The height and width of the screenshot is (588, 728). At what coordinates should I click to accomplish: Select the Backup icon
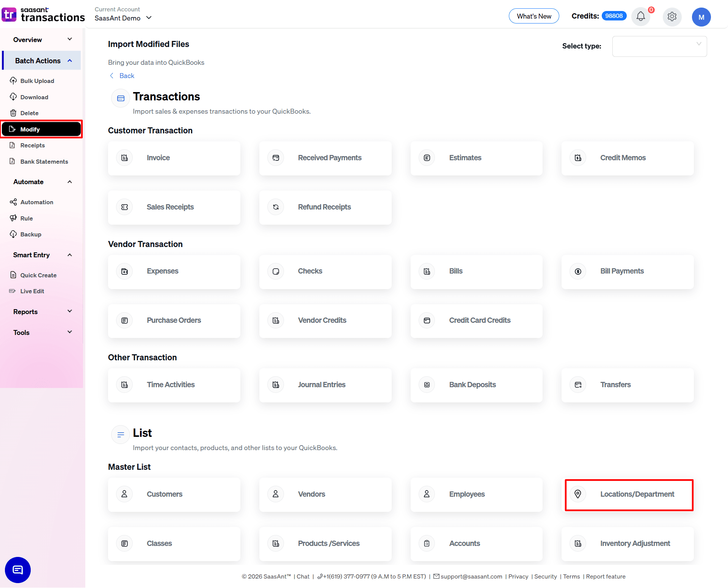pyautogui.click(x=13, y=234)
